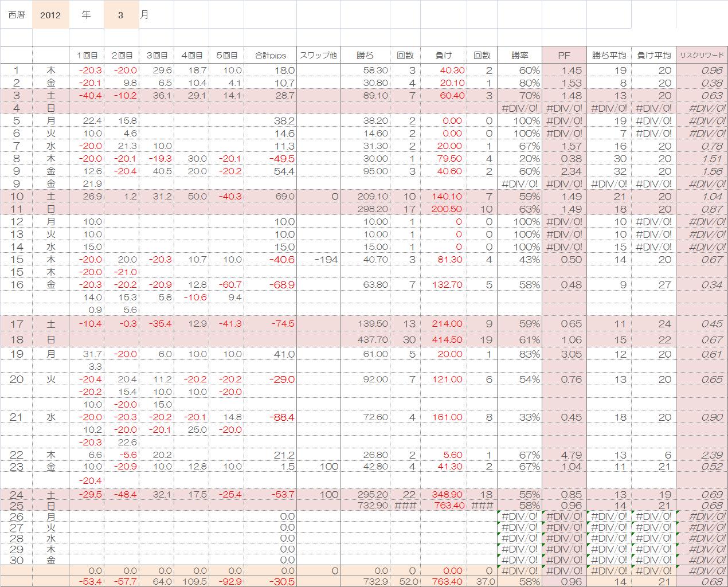Select the -48.4 cell in day 24 row
This screenshot has width=728, height=587.
click(x=122, y=494)
